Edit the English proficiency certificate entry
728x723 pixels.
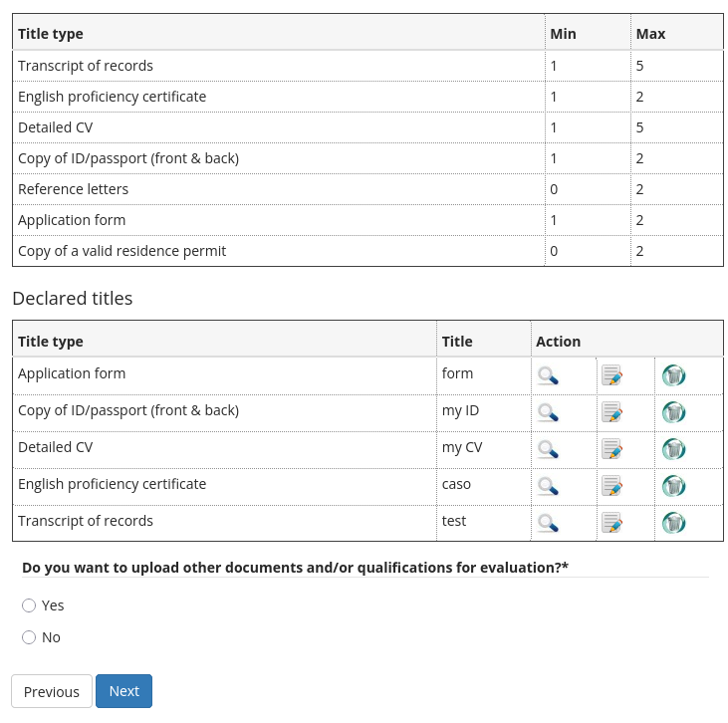[x=612, y=486]
